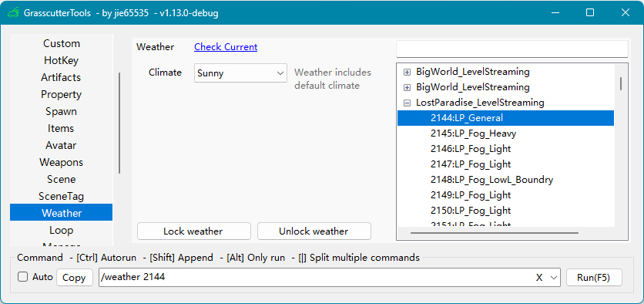
Task: Click the GrasscutterTools app icon in title bar
Action: click(13, 13)
